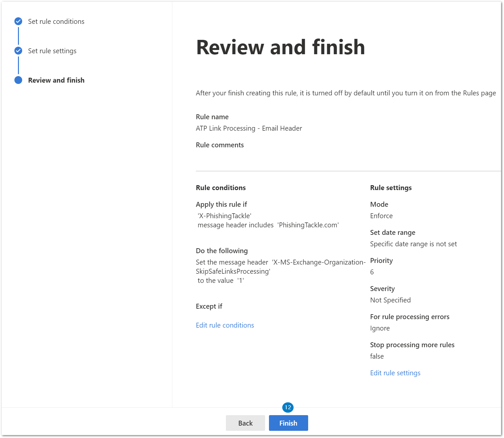
Task: Open the Edit rule conditions link
Action: 225,325
